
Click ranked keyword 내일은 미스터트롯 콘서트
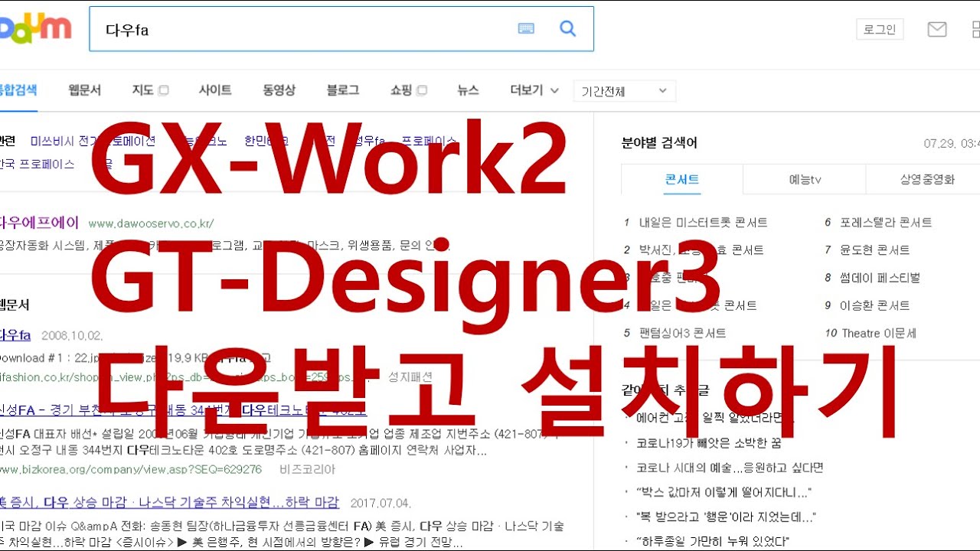pyautogui.click(x=703, y=223)
